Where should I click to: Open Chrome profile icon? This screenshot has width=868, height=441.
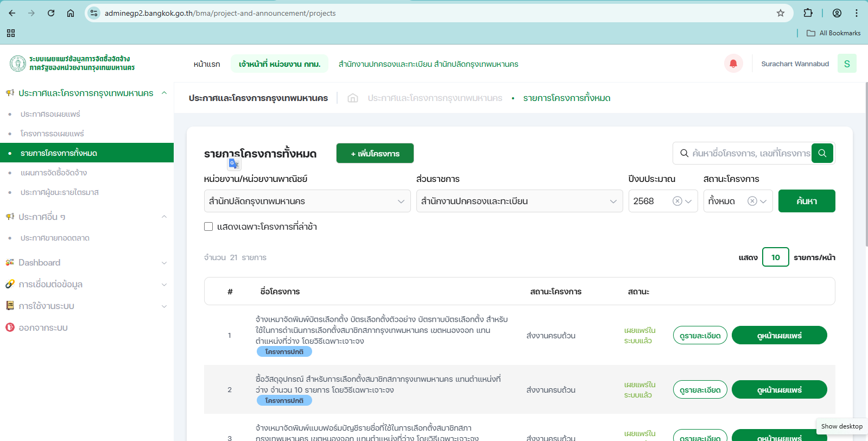(837, 13)
